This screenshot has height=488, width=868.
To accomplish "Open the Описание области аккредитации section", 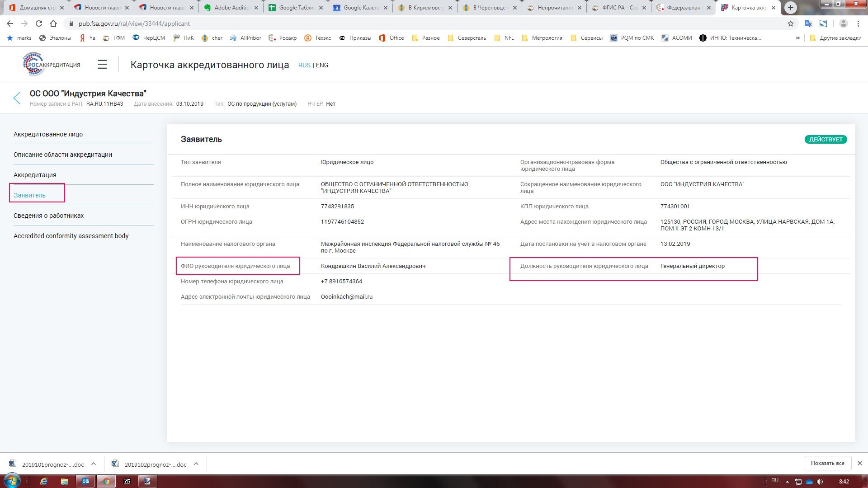I will 63,155.
